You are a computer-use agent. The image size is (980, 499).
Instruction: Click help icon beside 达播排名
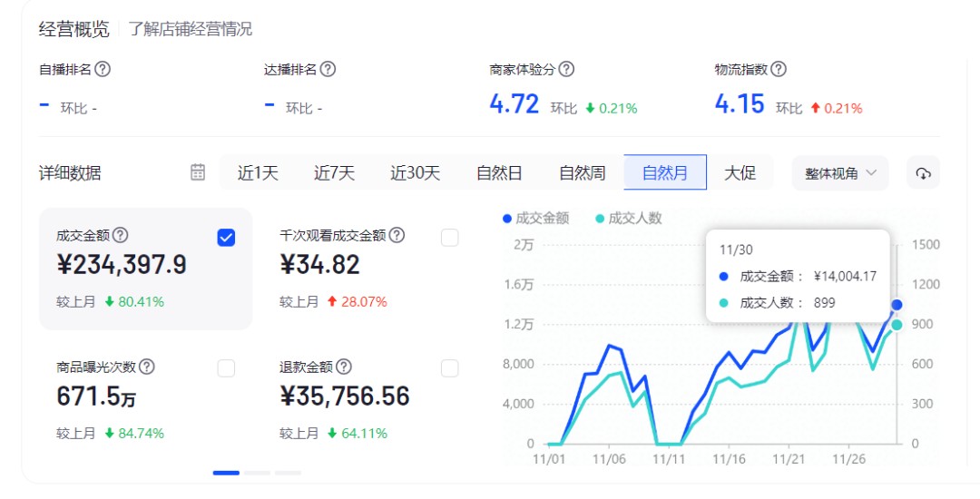pyautogui.click(x=328, y=69)
